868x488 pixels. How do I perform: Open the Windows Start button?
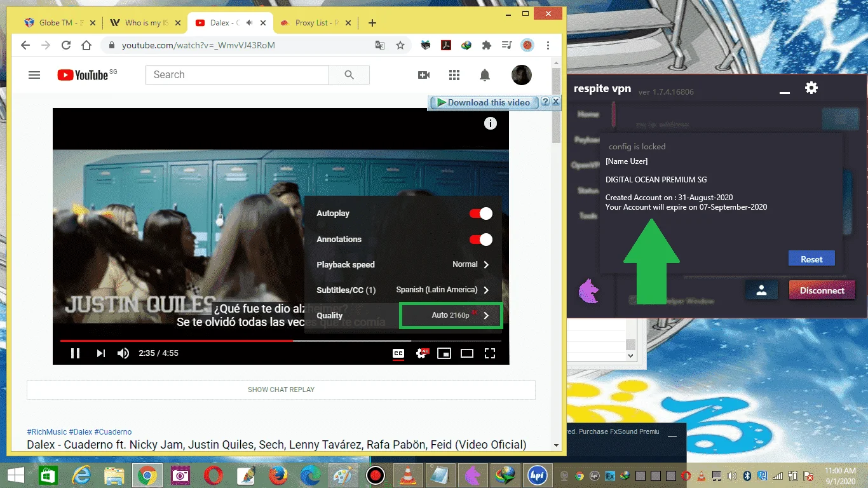tap(15, 475)
